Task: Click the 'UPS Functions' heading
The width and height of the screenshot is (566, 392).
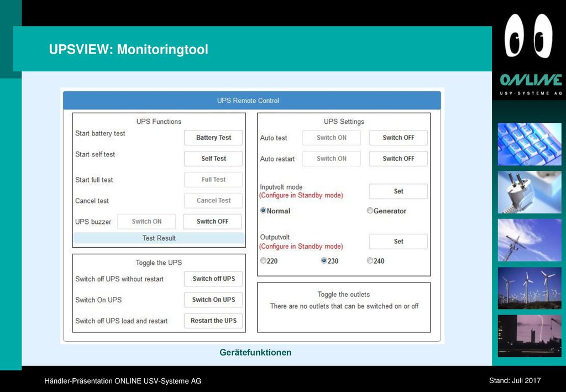Action: [x=159, y=122]
